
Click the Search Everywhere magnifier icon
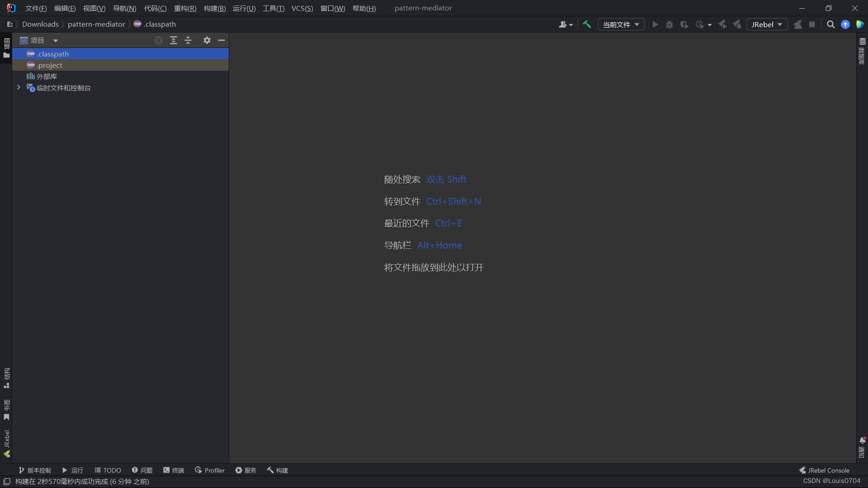tap(830, 24)
